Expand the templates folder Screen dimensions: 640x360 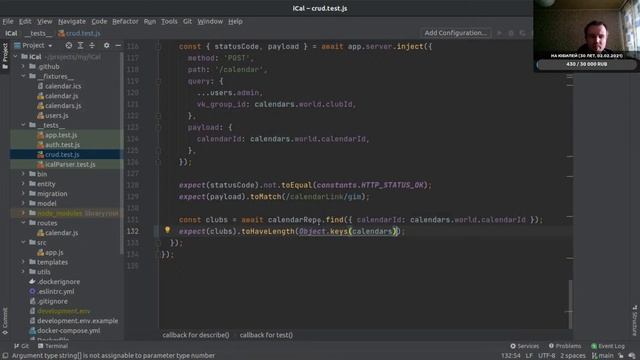23,262
